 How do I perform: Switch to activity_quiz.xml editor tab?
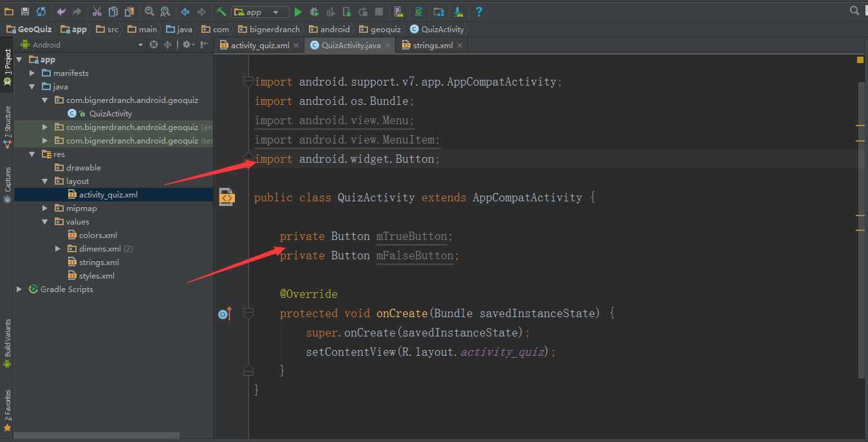259,45
